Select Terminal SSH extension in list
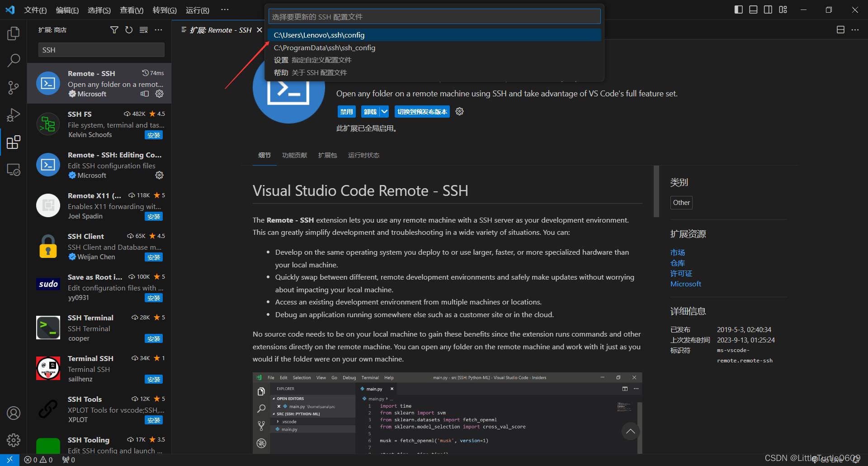The height and width of the screenshot is (466, 868). click(99, 368)
